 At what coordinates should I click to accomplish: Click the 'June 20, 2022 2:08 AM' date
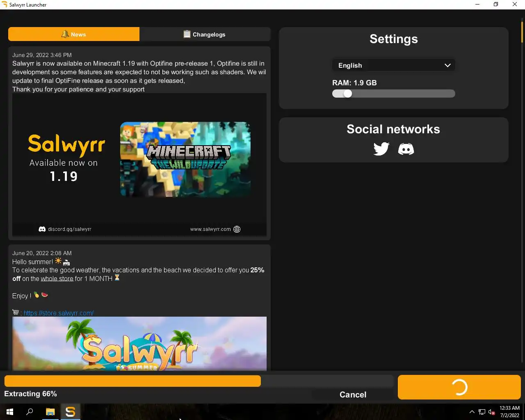click(x=42, y=253)
